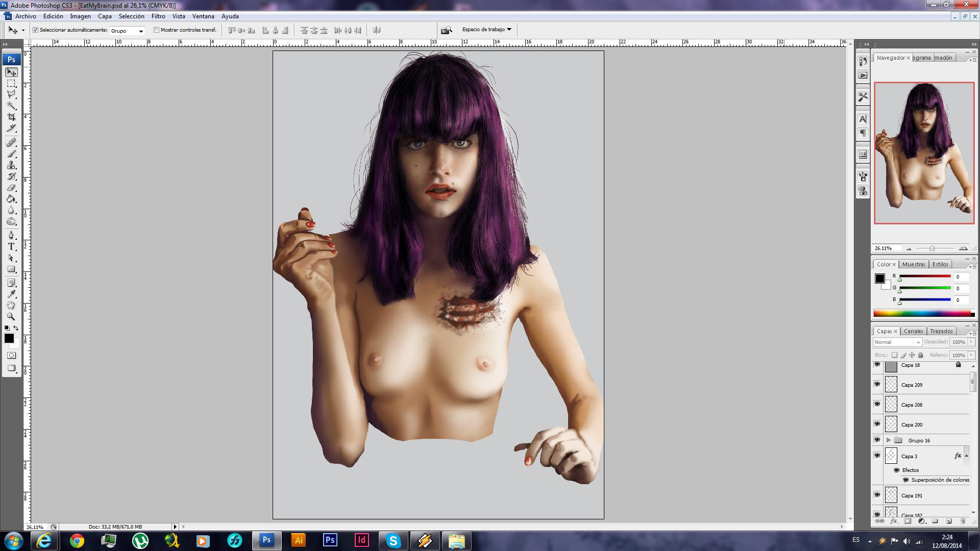
Task: Activate the Type tool
Action: [11, 246]
